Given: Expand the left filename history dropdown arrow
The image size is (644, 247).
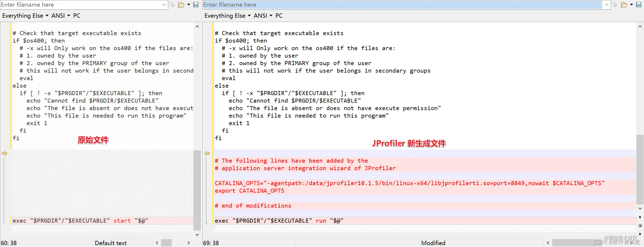Looking at the screenshot, I should pos(164,5).
